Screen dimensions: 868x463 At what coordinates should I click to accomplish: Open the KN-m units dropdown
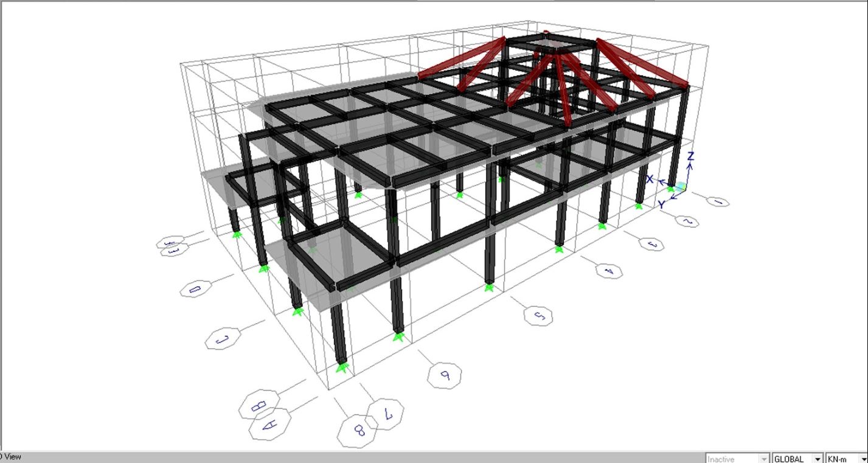tap(845, 458)
